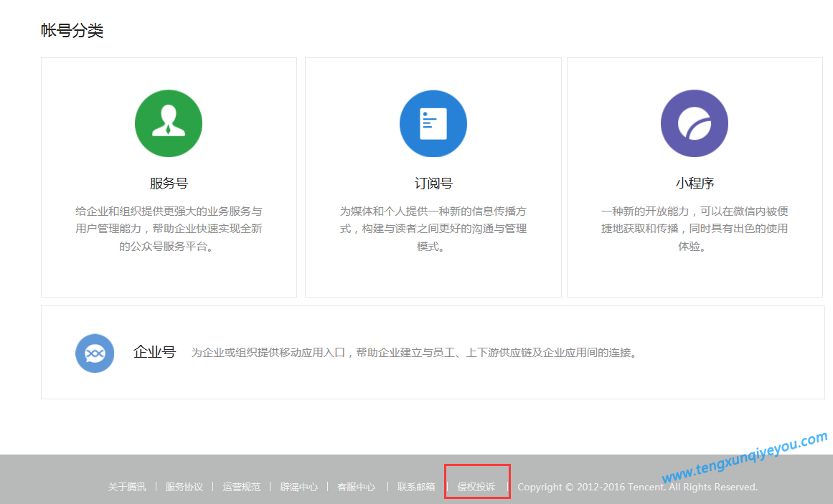Viewport: 833px width, 504px height.
Task: Select the 服务号 description text
Action: (169, 229)
